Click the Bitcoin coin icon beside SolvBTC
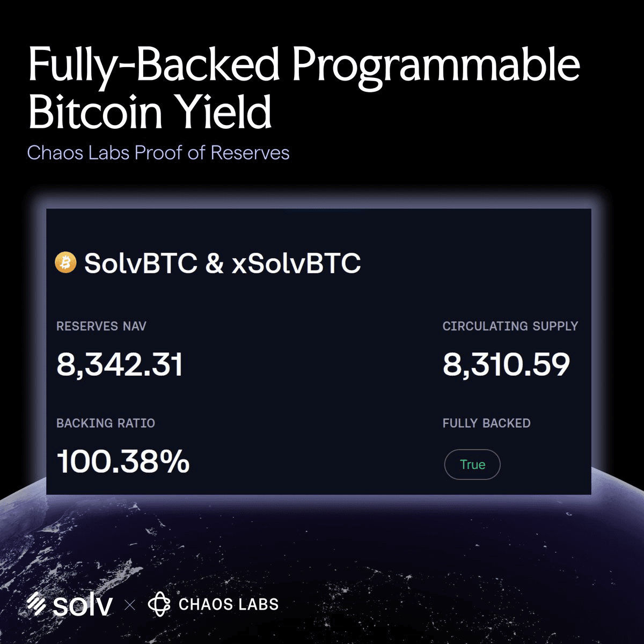Screen dimensions: 644x644 tap(66, 262)
